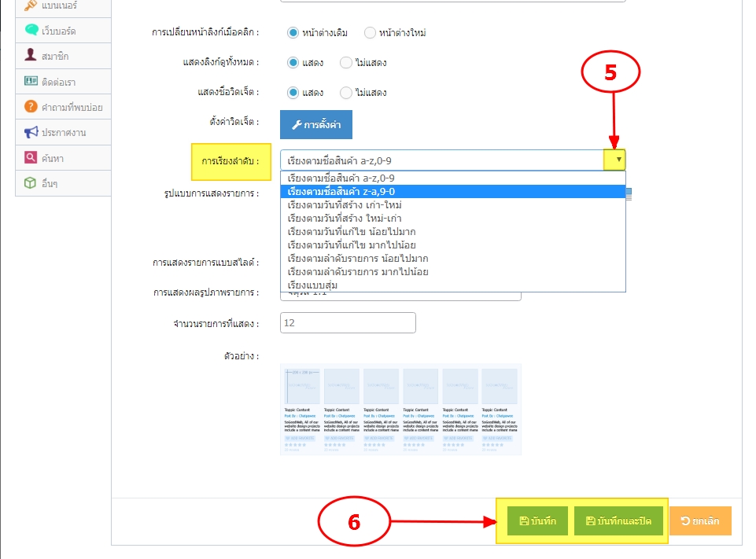This screenshot has height=559, width=756.
Task: Cancel with the ยกเลิก button
Action: point(700,521)
